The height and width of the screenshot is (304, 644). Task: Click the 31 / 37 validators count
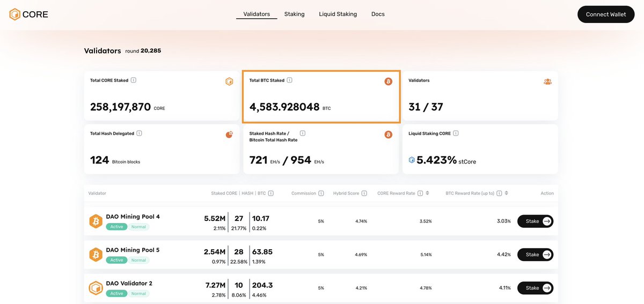426,107
